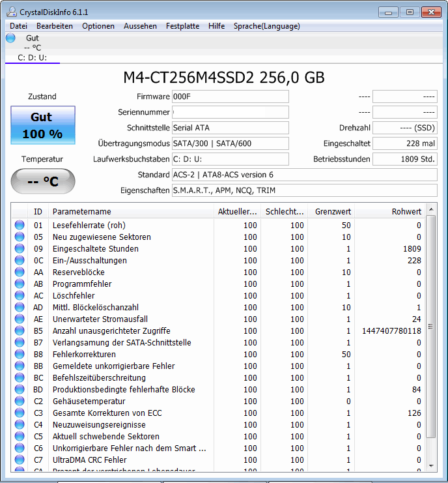
Task: Click status orb for Verlangsamung der SATA-Schnittstelle
Action: [x=20, y=342]
